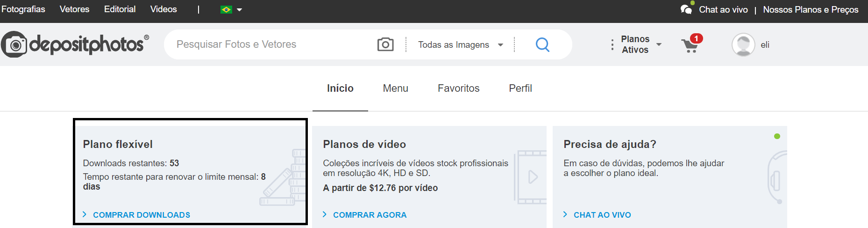Click the magnifying glass search icon
The height and width of the screenshot is (228, 868).
[x=542, y=44]
